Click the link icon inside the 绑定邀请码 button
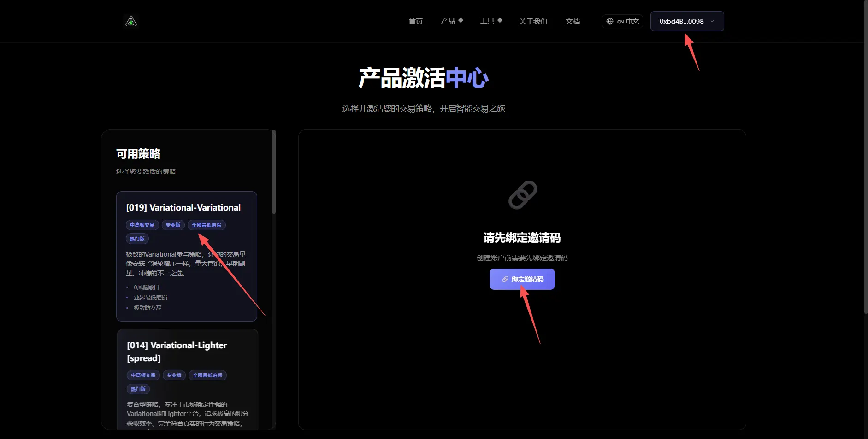The width and height of the screenshot is (868, 439). pyautogui.click(x=505, y=279)
